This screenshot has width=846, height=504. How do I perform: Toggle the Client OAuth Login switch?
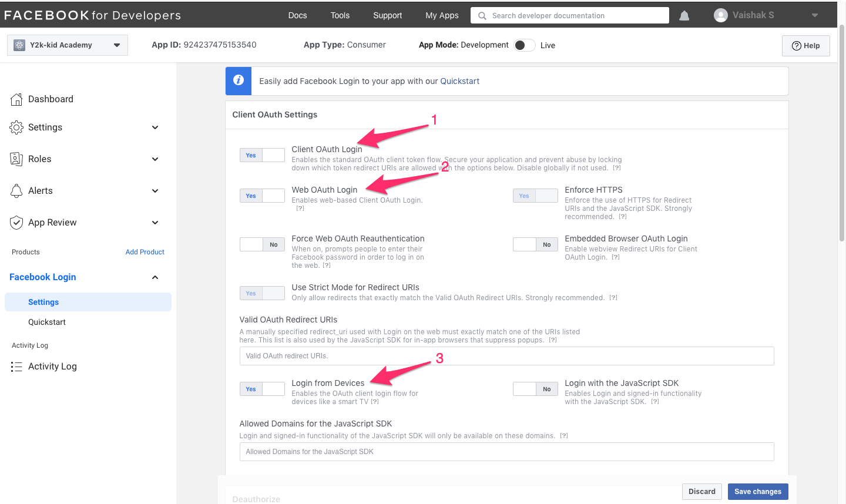click(262, 155)
